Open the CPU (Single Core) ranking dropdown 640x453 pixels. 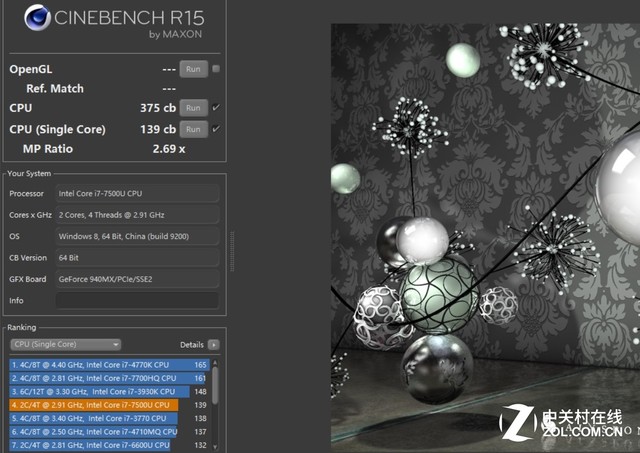[66, 344]
